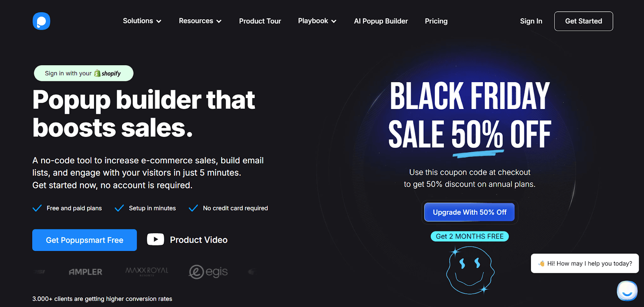Open the Pricing menu item
This screenshot has width=644, height=307.
(x=436, y=21)
